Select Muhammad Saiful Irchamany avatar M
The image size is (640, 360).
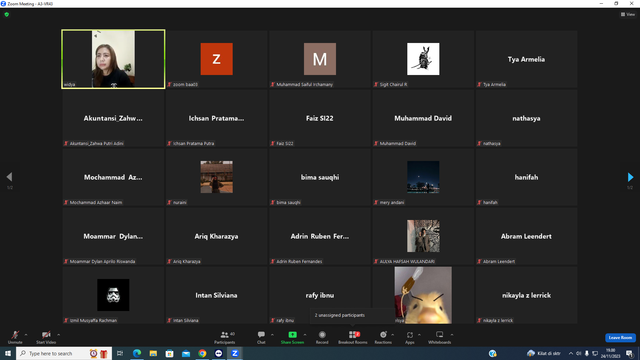coord(320,59)
